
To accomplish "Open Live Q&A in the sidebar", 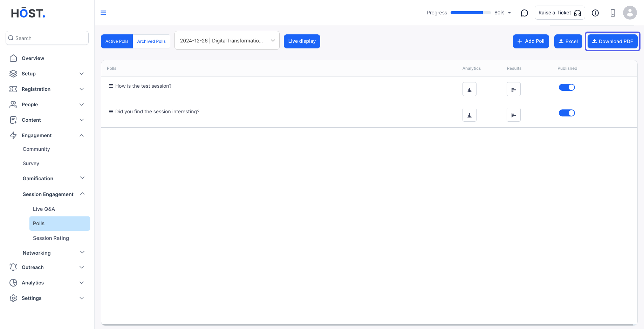I will click(x=44, y=209).
